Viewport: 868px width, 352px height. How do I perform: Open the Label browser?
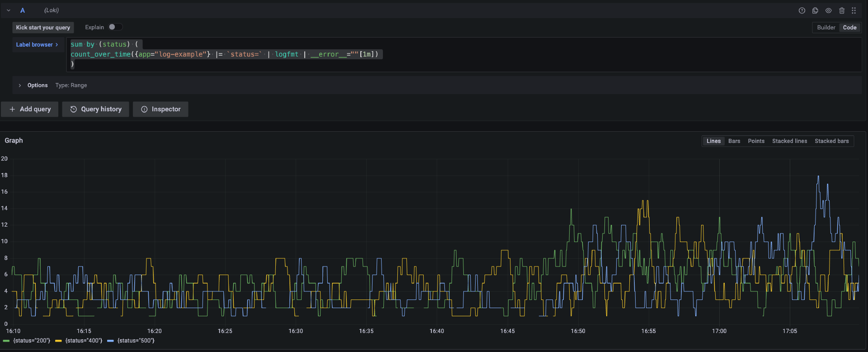point(37,45)
